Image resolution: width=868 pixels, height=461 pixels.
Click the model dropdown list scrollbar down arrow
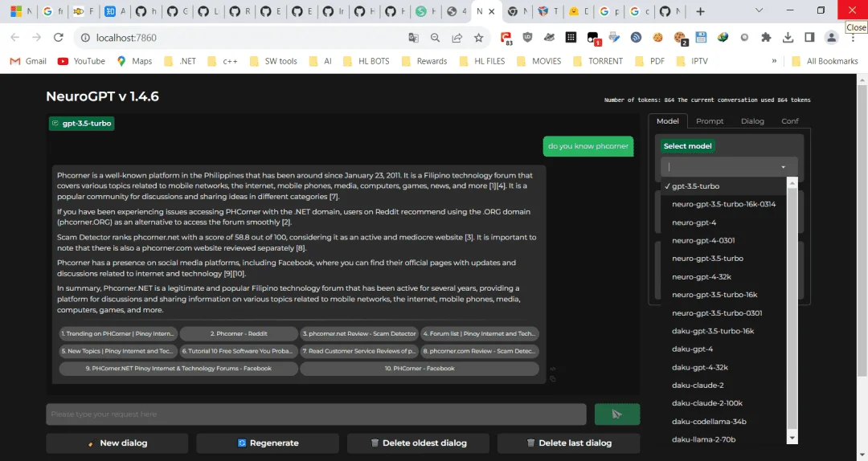792,439
